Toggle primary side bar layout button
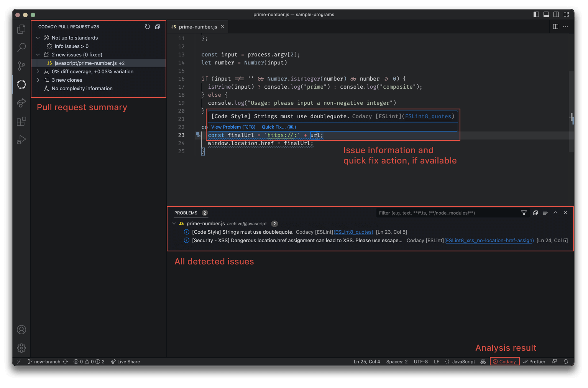 [536, 15]
